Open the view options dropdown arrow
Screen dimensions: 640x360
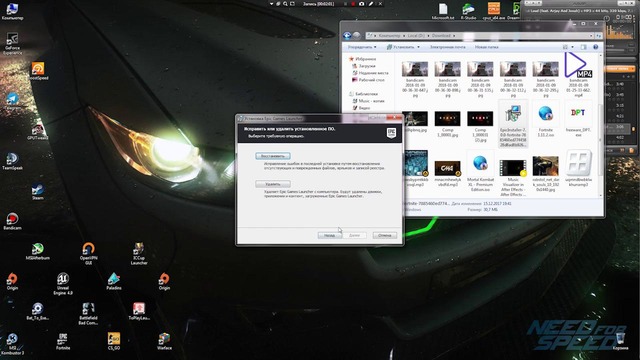572,47
